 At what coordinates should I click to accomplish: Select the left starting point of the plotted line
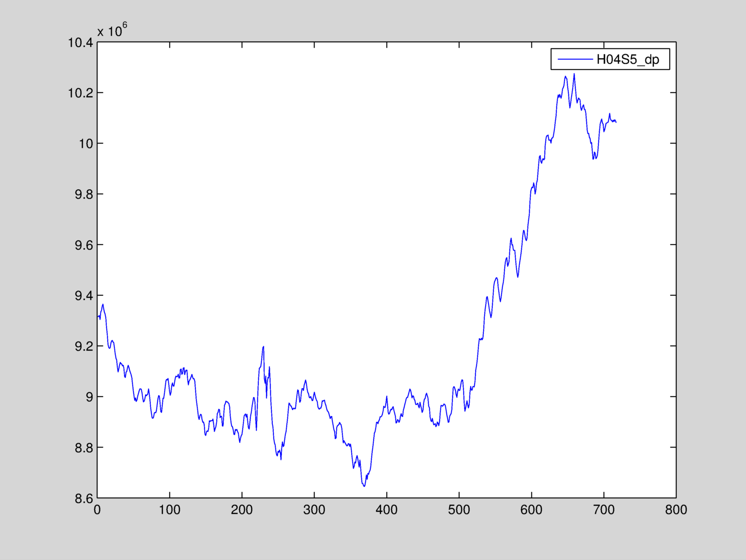click(x=98, y=317)
